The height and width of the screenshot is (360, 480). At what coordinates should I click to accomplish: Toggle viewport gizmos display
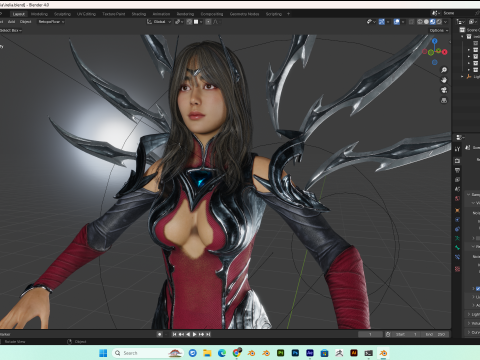click(382, 22)
